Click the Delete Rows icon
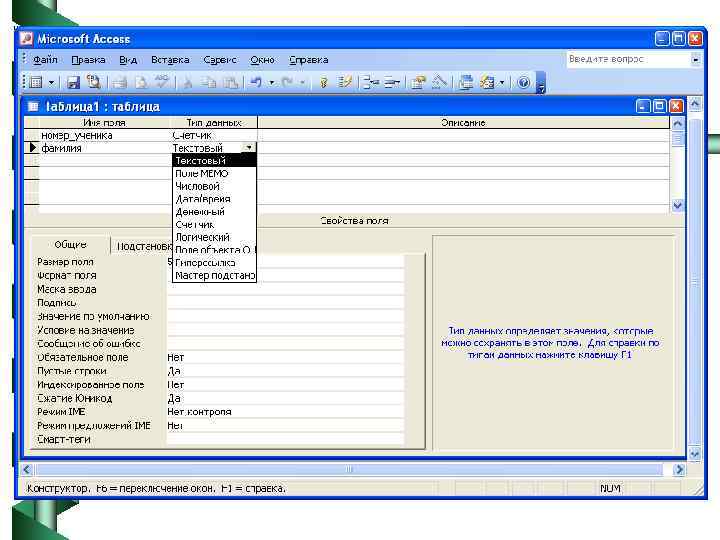 [x=391, y=83]
